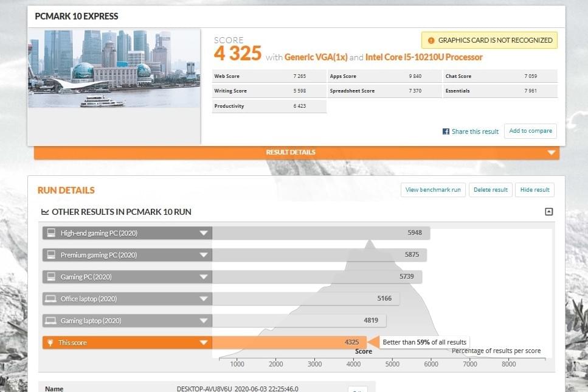Open the Result Details bar
Image resolution: width=588 pixels, height=392 pixels.
click(x=297, y=152)
